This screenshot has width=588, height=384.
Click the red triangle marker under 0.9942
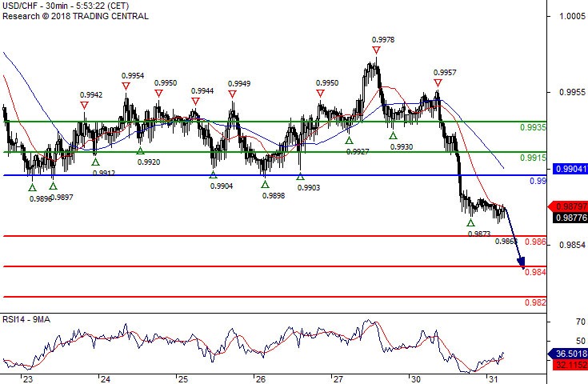(x=84, y=106)
